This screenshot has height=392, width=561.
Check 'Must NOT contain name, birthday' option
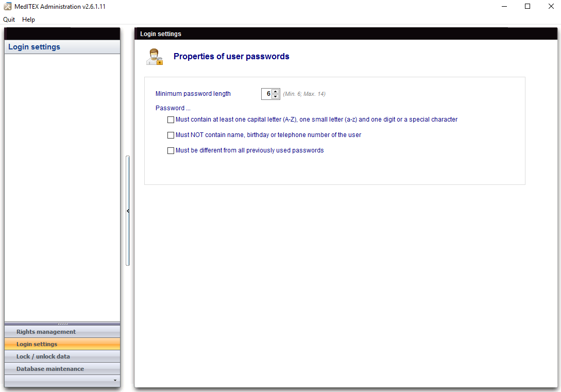(x=171, y=135)
